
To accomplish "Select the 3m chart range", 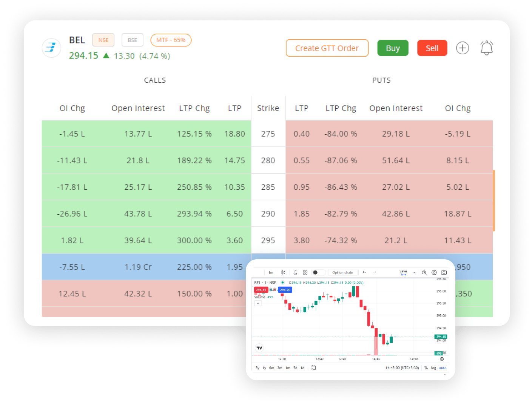I will click(x=280, y=368).
